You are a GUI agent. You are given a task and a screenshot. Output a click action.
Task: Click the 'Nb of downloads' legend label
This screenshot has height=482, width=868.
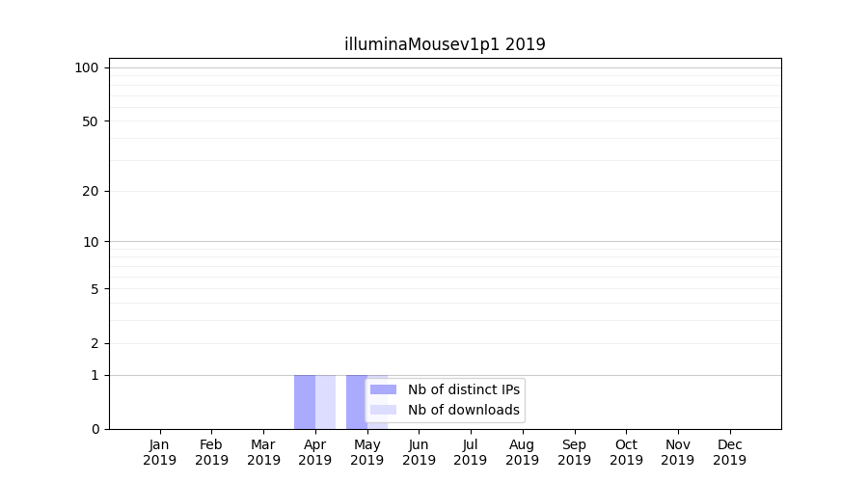click(x=463, y=410)
